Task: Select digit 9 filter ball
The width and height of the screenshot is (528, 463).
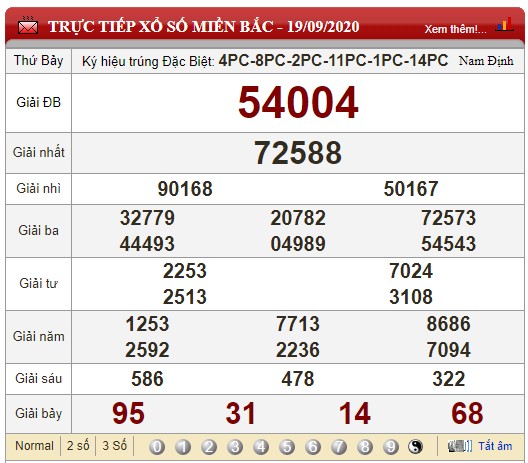Action: 391,447
